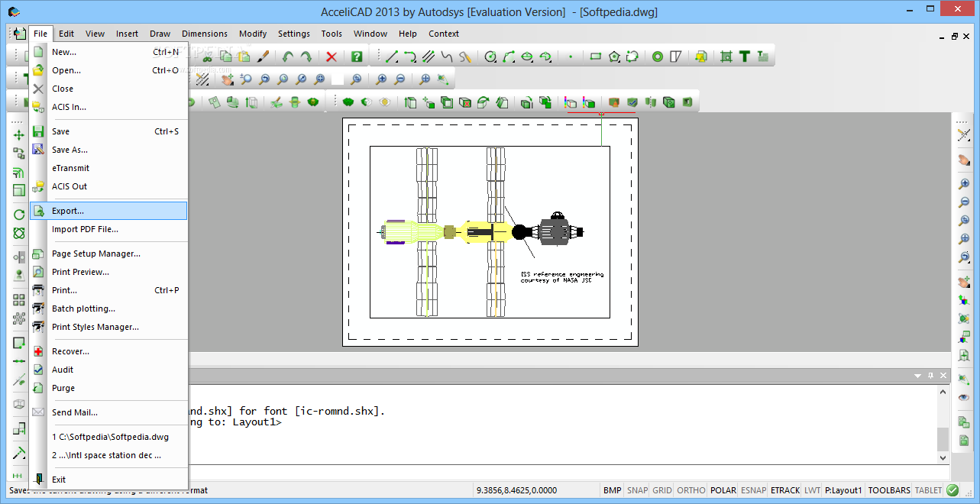The width and height of the screenshot is (980, 504).
Task: Click the Undo arrow in the toolbar
Action: [288, 57]
